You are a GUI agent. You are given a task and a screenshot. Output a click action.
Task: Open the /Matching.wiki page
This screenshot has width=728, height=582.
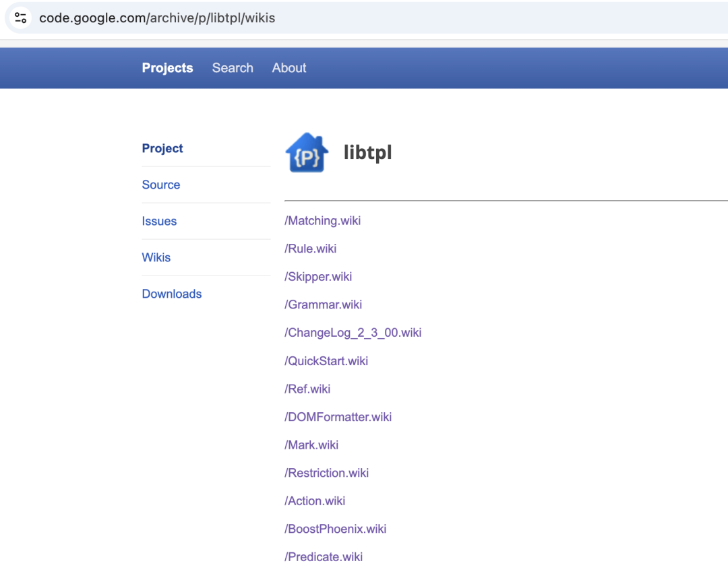[323, 221]
